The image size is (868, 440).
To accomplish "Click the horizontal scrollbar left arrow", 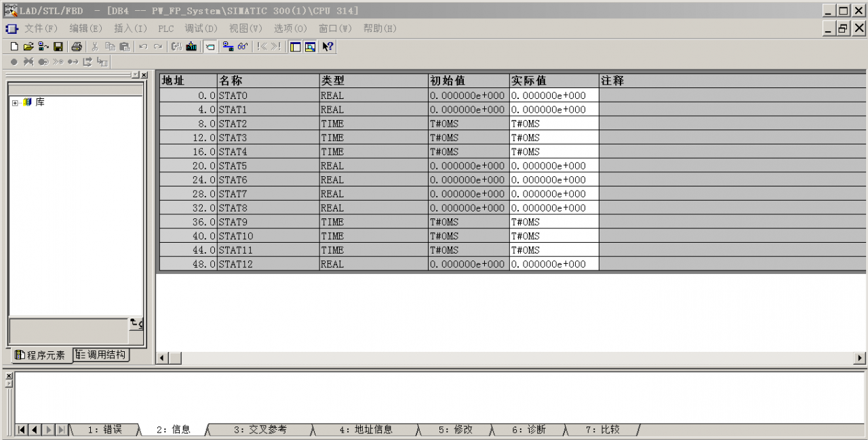I will click(163, 357).
